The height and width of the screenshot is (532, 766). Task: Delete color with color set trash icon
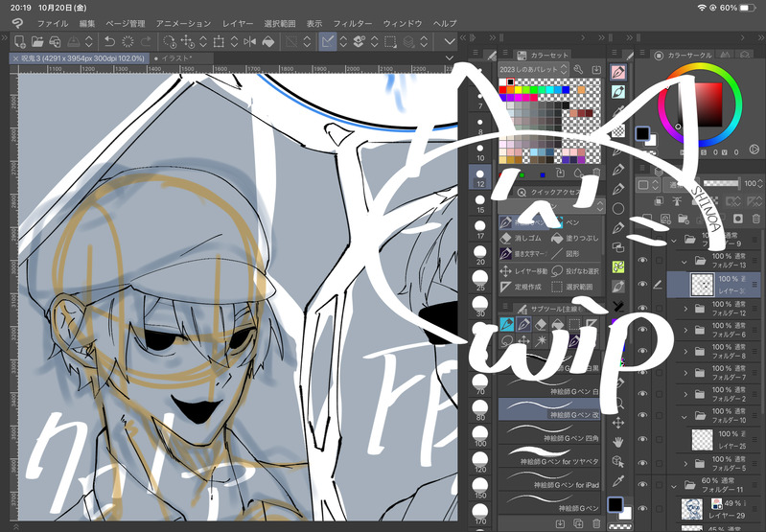(596, 173)
